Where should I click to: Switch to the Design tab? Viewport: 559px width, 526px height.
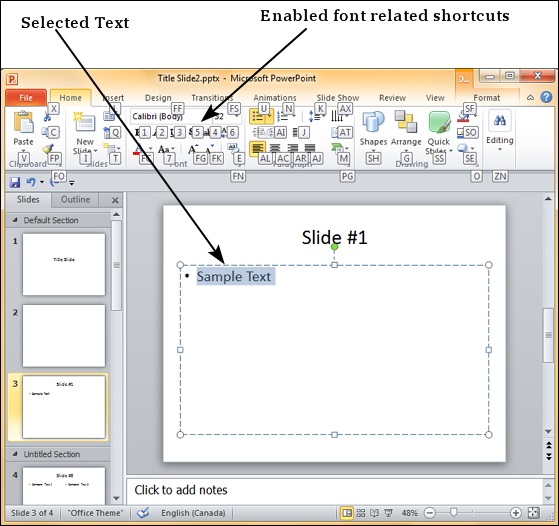pyautogui.click(x=158, y=98)
